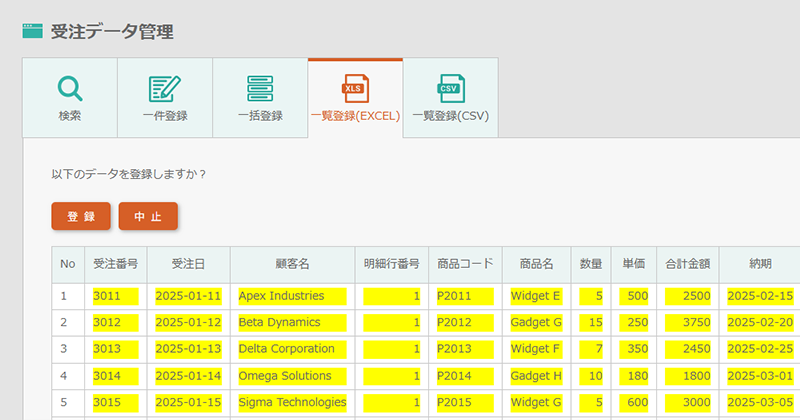Click customer name Apex Industries
The image size is (800, 420).
coord(292,296)
